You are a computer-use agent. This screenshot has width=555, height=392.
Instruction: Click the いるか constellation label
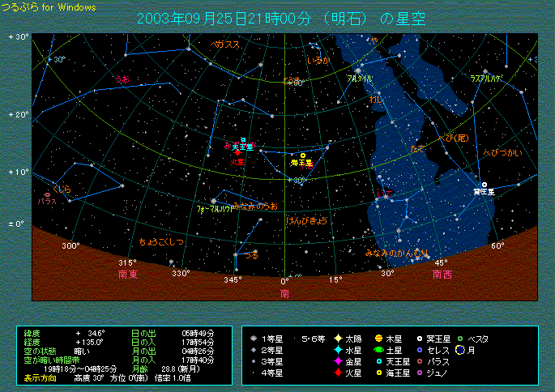click(319, 60)
